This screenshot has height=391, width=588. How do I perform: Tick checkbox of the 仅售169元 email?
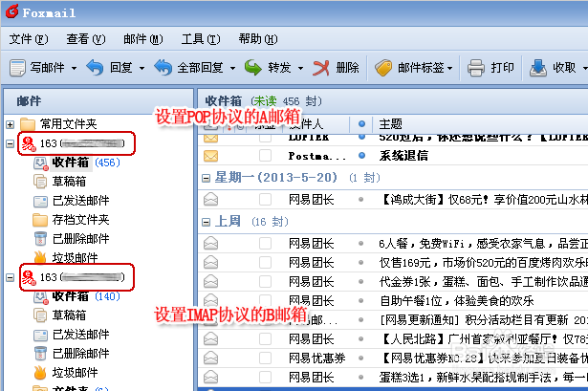coord(265,262)
